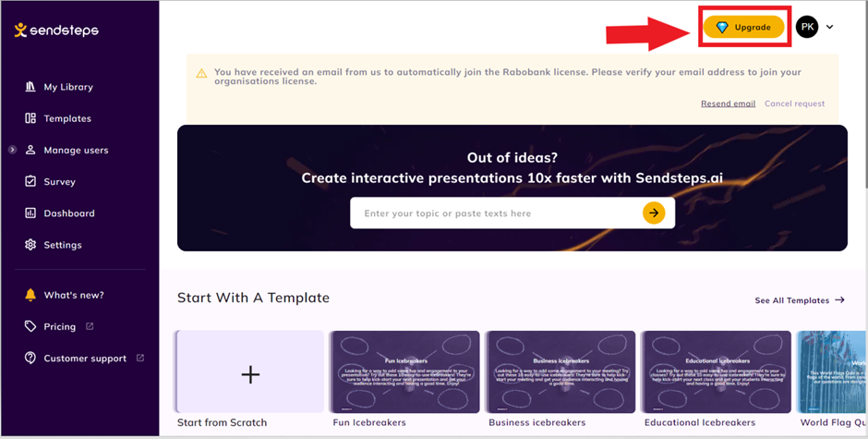Open My Library icon in sidebar
Image resolution: width=868 pixels, height=439 pixels.
coord(30,87)
